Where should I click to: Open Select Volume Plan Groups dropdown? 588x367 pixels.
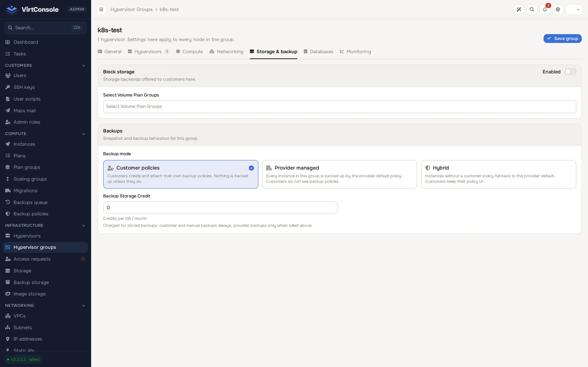pos(339,107)
